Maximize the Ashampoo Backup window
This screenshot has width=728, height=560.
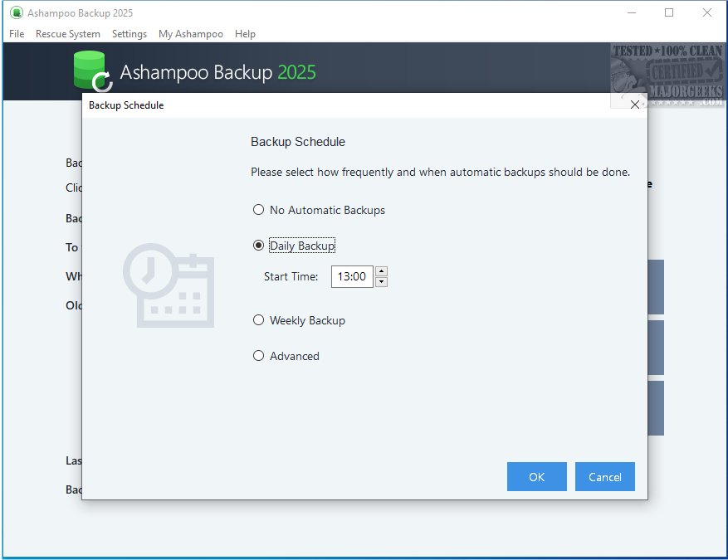(669, 12)
